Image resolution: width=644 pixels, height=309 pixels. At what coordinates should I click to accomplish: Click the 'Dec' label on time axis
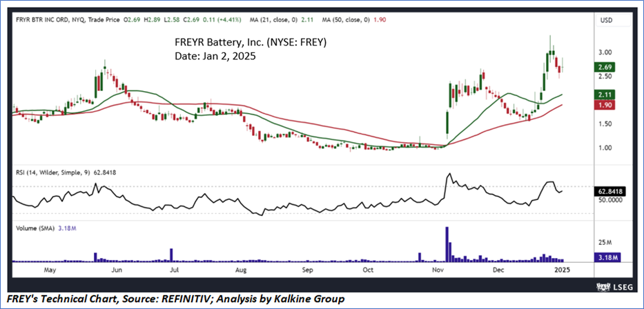[498, 270]
